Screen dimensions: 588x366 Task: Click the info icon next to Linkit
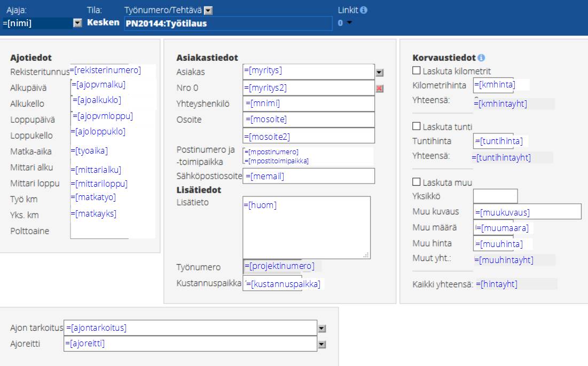point(364,10)
